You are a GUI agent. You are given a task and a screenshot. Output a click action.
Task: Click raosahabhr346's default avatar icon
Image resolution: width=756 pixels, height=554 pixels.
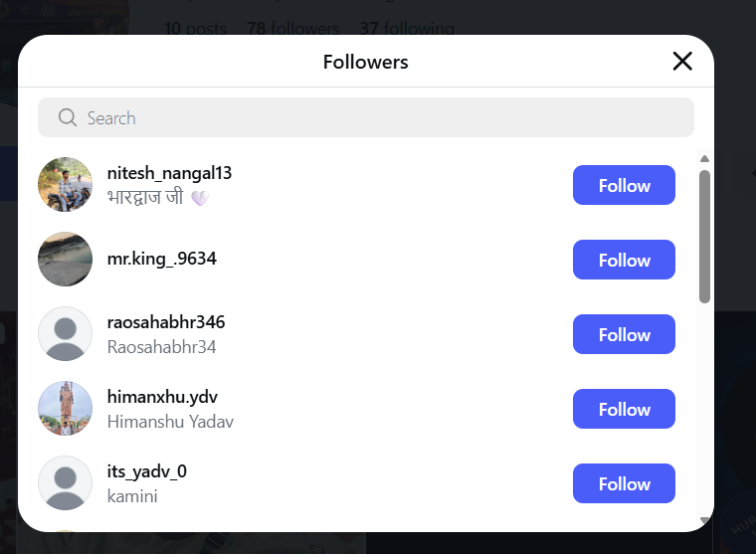point(65,334)
